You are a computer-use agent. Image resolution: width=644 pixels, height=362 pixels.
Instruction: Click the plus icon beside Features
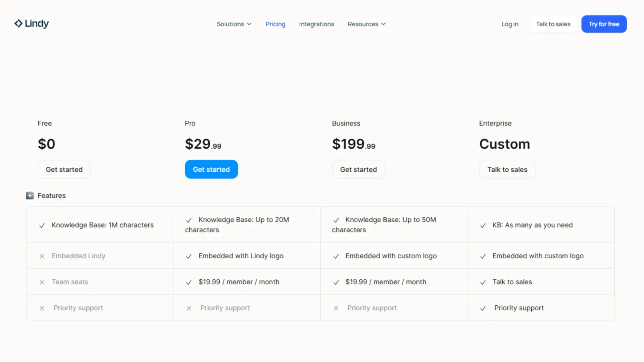[29, 195]
